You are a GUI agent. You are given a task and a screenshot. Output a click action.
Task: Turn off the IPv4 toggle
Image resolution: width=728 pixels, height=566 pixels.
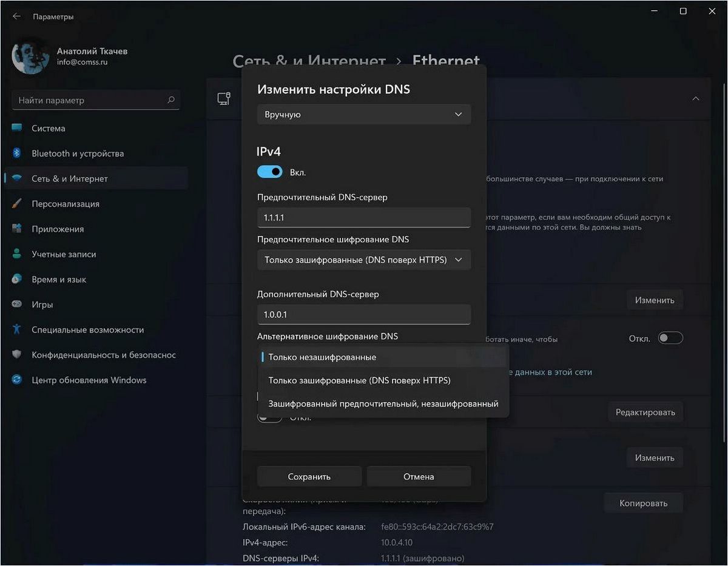[270, 172]
